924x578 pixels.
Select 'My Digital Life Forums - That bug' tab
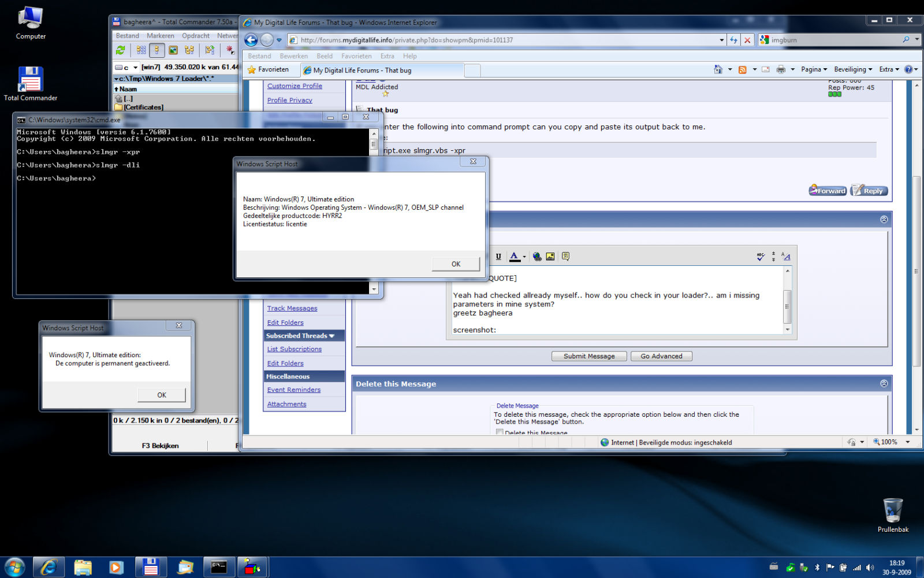coord(382,70)
